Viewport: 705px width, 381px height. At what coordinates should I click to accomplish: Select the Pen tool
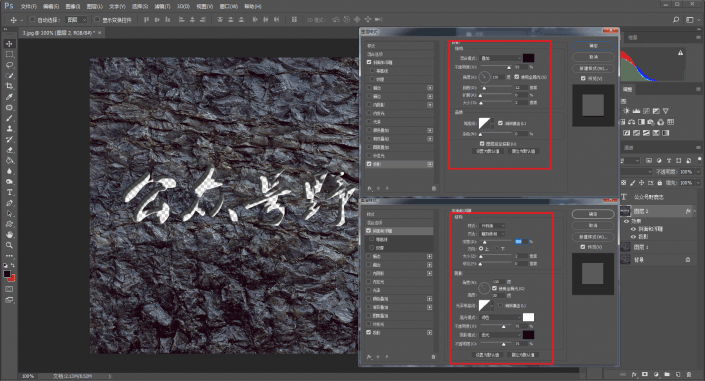point(9,203)
